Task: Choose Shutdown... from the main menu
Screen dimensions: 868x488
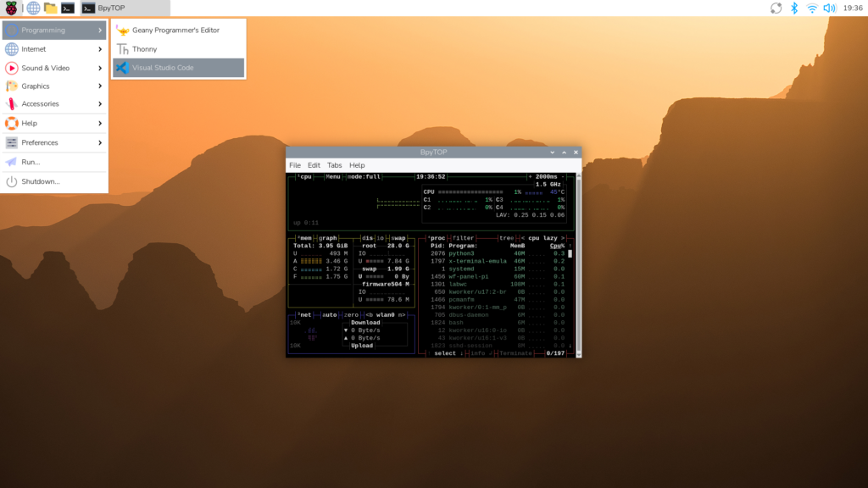Action: click(x=54, y=181)
